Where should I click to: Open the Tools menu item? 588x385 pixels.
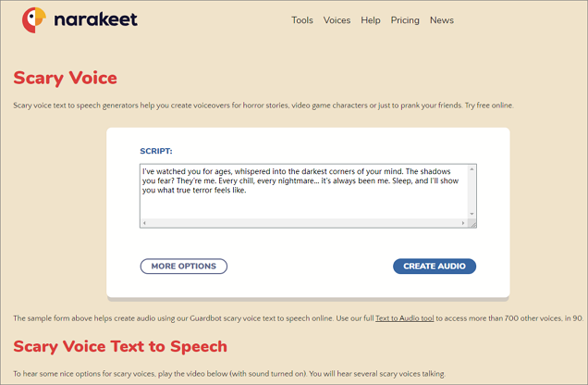(x=302, y=20)
